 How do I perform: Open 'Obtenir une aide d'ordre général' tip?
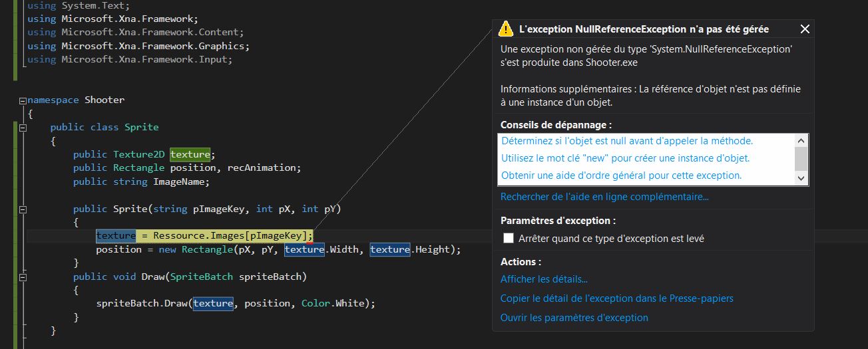[621, 175]
